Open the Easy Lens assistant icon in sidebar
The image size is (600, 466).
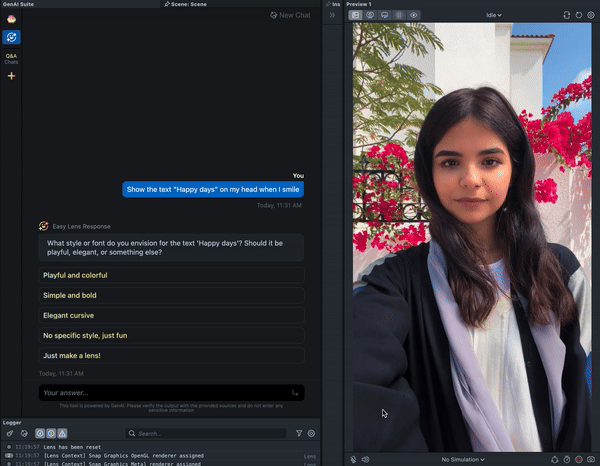12,36
